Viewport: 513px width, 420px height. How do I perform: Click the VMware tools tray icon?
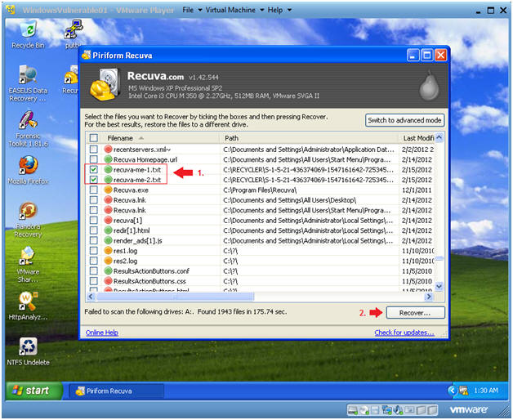tap(463, 391)
